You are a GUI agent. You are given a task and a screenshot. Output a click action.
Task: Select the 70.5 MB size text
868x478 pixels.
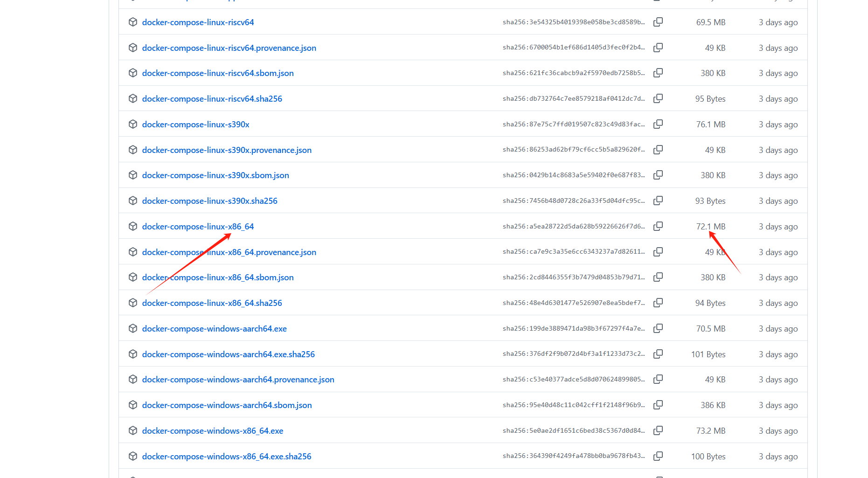[711, 329]
